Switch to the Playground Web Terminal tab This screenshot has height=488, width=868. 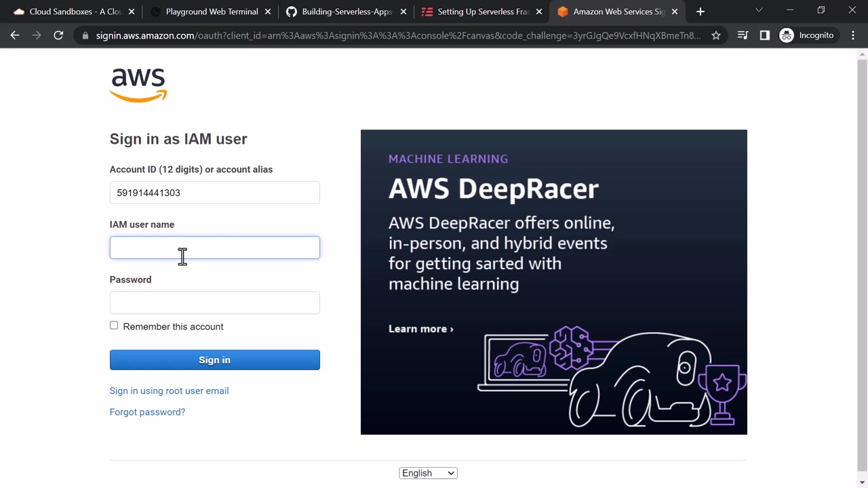tap(210, 12)
